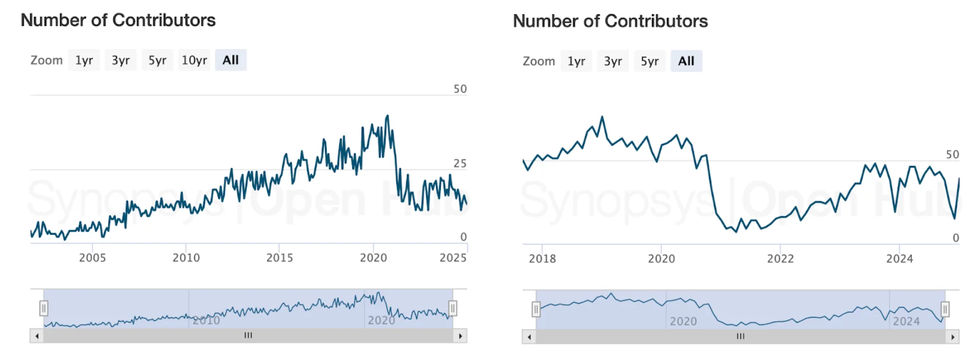Select the All zoom on right chart
This screenshot has width=980, height=357.
pos(686,61)
